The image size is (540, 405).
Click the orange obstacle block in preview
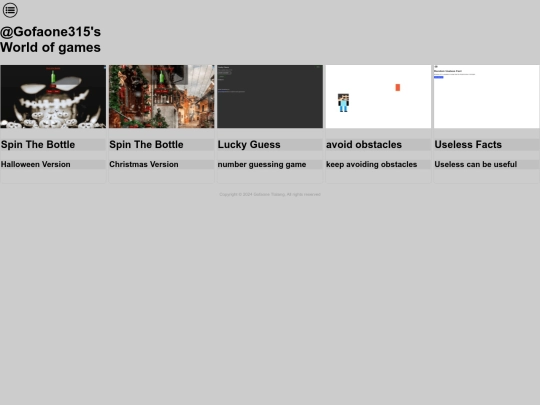(x=398, y=87)
